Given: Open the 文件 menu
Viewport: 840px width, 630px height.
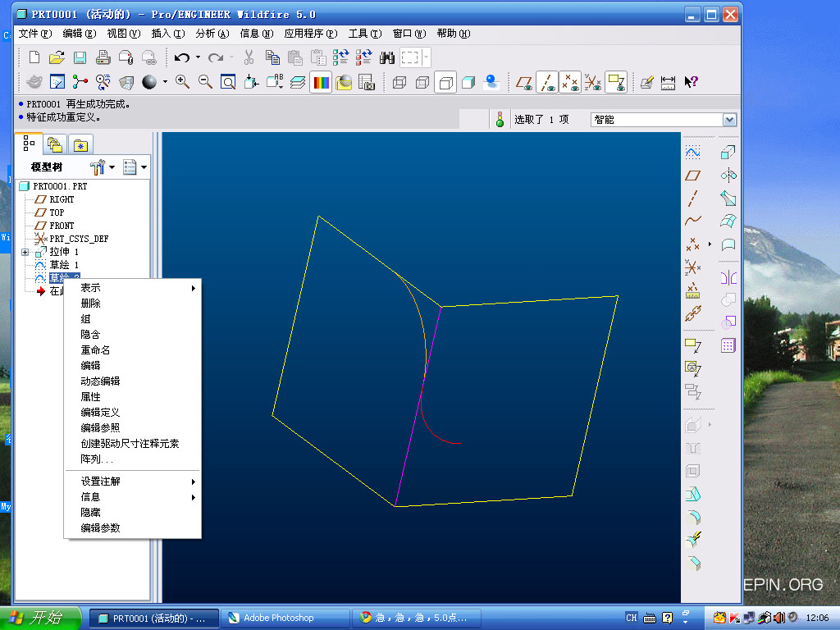Looking at the screenshot, I should pos(34,33).
